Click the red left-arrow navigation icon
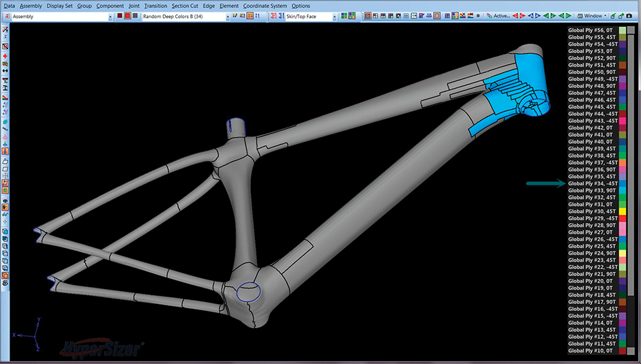This screenshot has height=364, width=641. [516, 16]
